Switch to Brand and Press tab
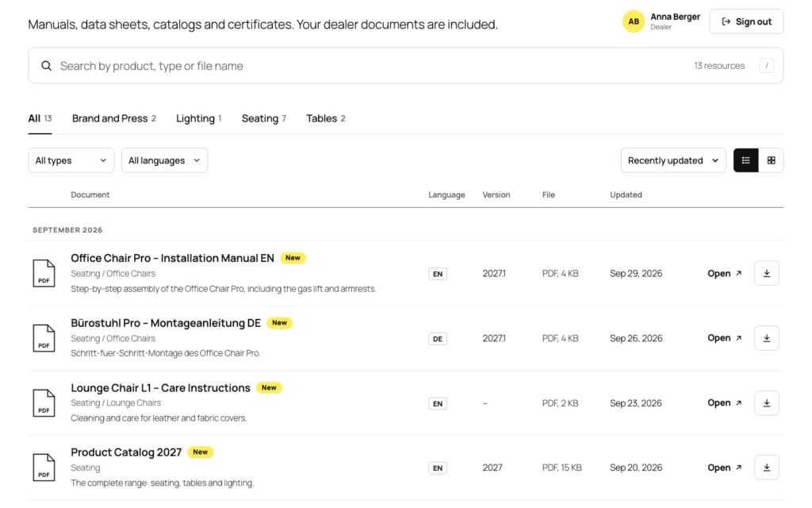Viewport: 812px width, 508px height. click(x=114, y=119)
